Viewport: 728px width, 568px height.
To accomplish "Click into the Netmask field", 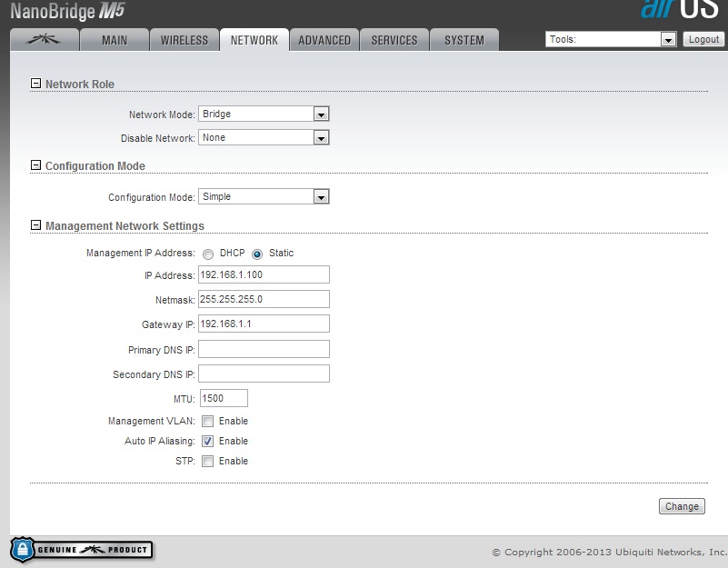I will coord(264,299).
